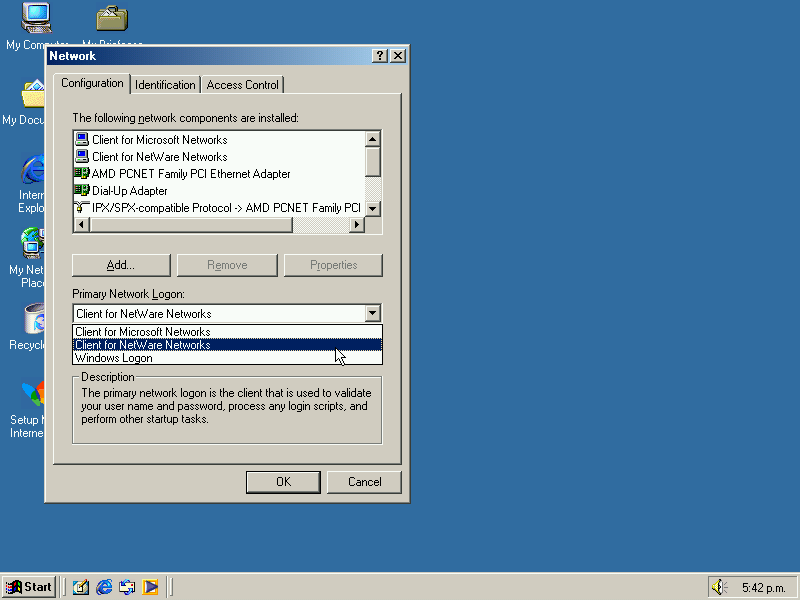Click the components list scroll left arrow
The height and width of the screenshot is (600, 800).
[82, 224]
